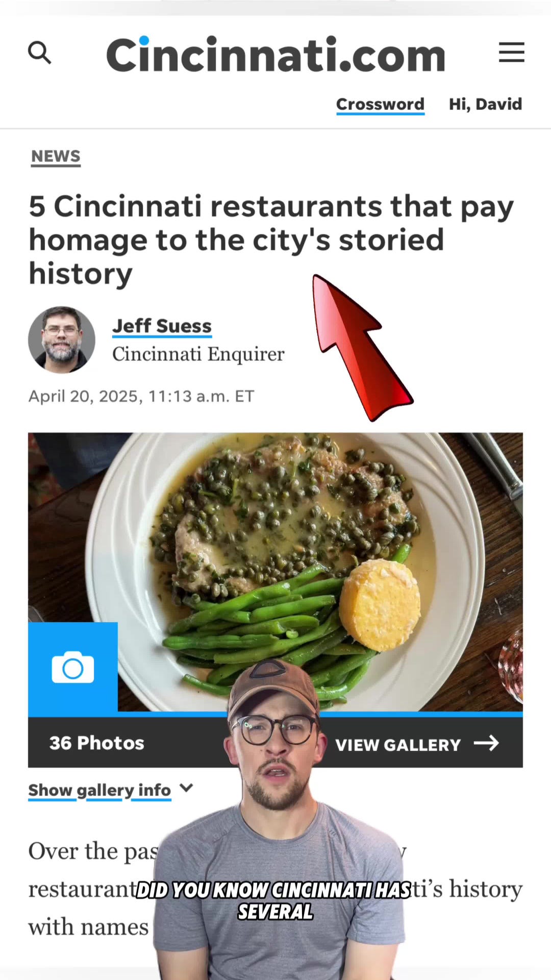Open the search magnifier icon
Viewport: 551px width, 980px height.
coord(39,53)
